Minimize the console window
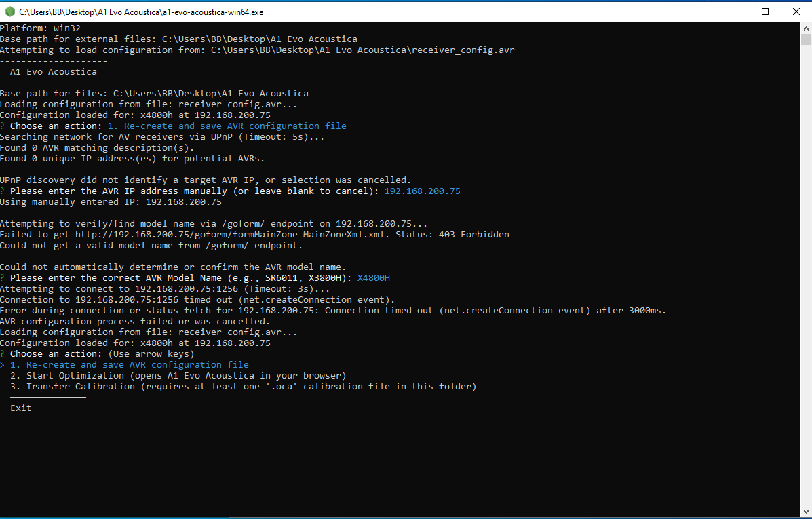The width and height of the screenshot is (812, 519). click(734, 12)
